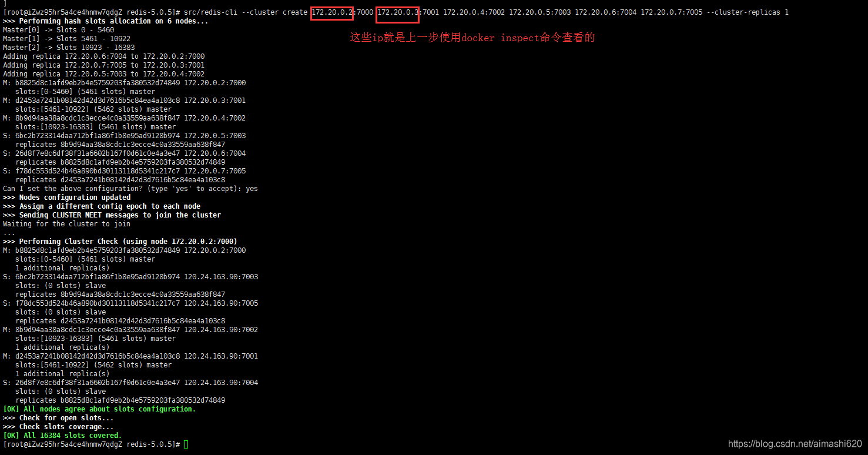Click '[OK] All nodes agree about slots configuration.'
Image resolution: width=868 pixels, height=455 pixels.
[x=100, y=409]
